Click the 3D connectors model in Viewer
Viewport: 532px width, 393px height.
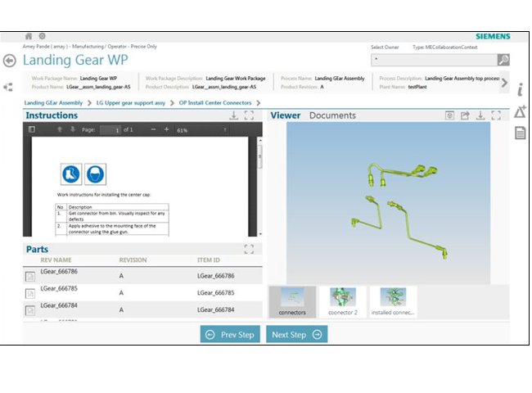(400, 210)
